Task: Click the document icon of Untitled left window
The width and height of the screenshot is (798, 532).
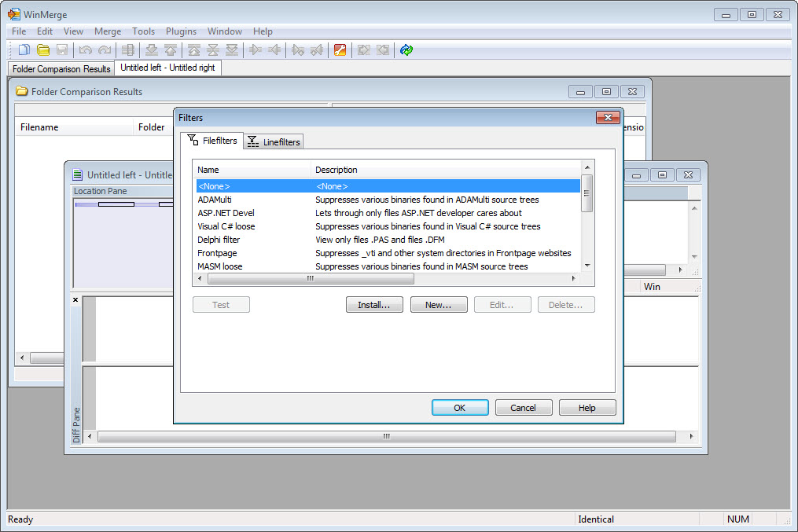Action: tap(77, 174)
